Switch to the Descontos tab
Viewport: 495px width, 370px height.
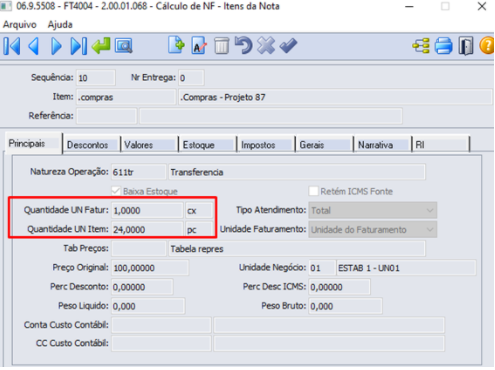pyautogui.click(x=91, y=145)
